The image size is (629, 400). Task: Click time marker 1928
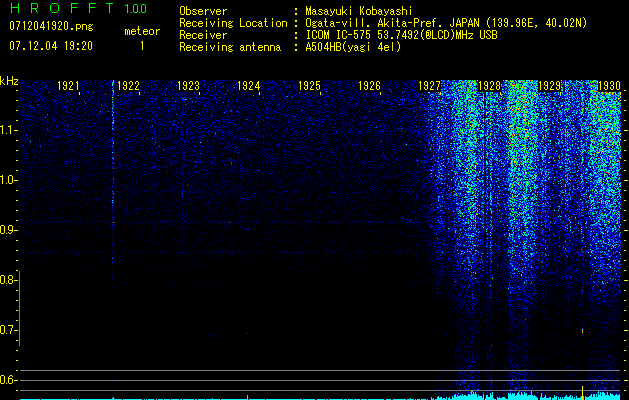(490, 85)
